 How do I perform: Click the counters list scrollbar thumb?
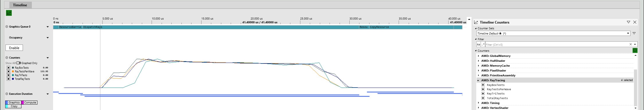click(635, 88)
